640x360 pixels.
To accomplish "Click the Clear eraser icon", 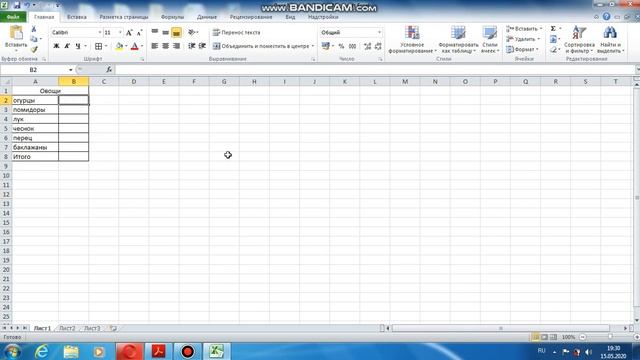I will pos(553,50).
